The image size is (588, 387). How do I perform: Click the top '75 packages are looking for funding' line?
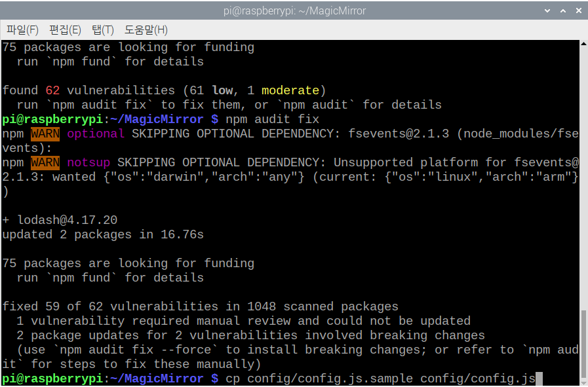coord(128,47)
